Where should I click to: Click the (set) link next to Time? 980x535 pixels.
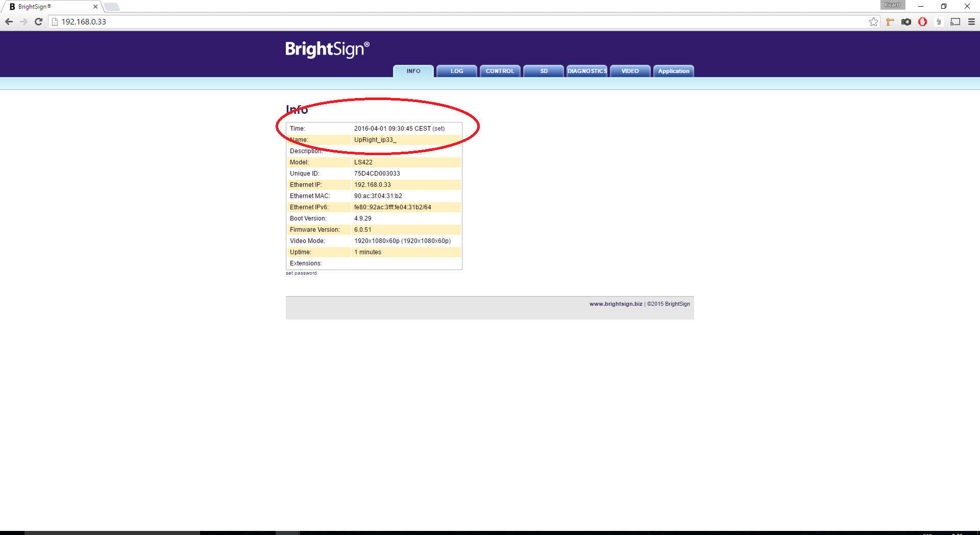pyautogui.click(x=438, y=129)
